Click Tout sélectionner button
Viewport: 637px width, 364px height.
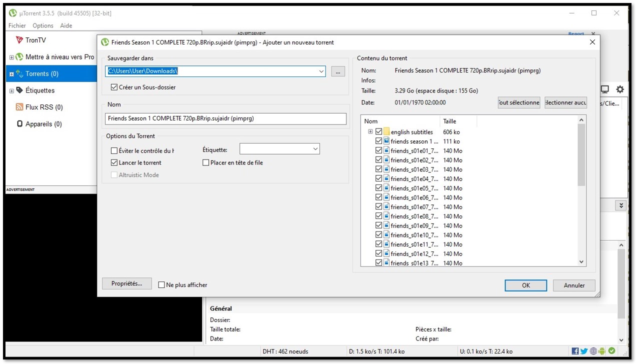[x=519, y=102]
